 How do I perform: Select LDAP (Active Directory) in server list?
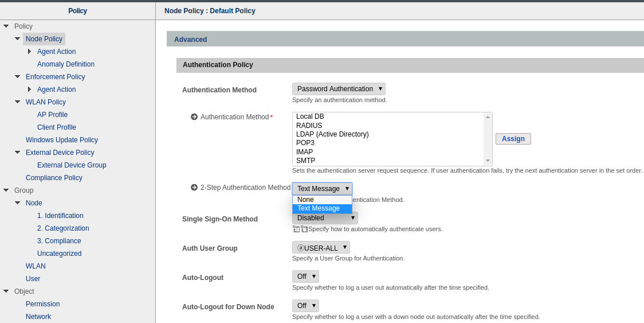(332, 134)
